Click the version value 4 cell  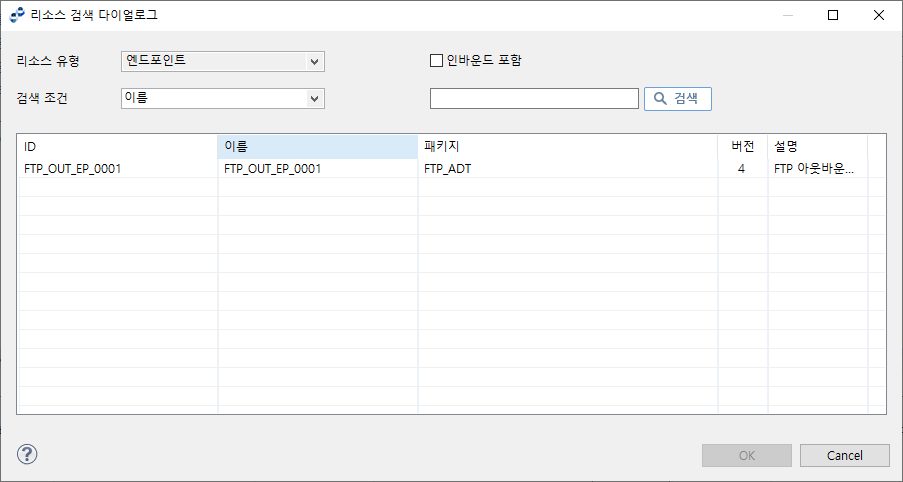(x=743, y=169)
